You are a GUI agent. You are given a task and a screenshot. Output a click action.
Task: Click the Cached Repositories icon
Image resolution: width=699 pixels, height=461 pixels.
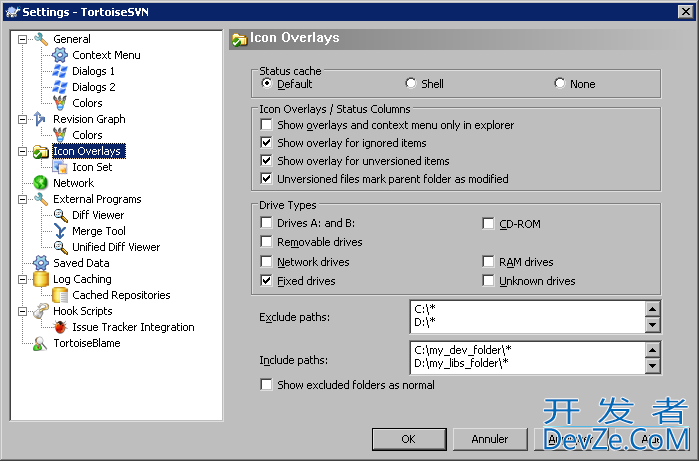click(x=60, y=295)
